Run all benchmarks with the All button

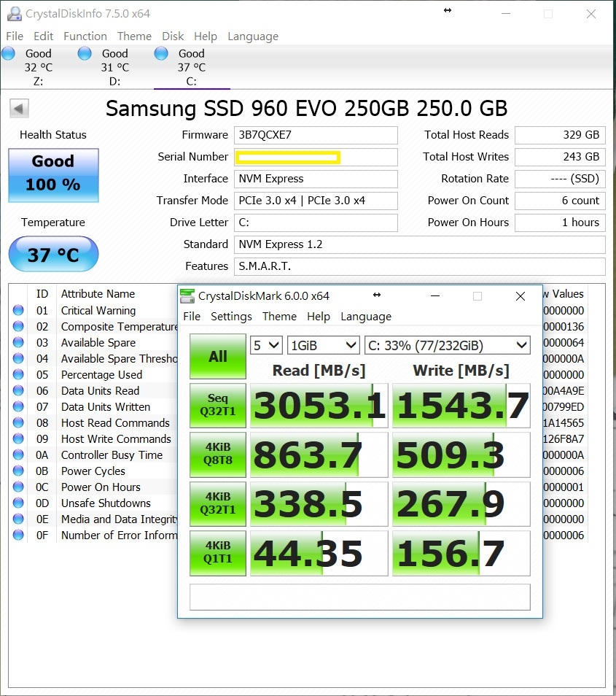tap(218, 356)
